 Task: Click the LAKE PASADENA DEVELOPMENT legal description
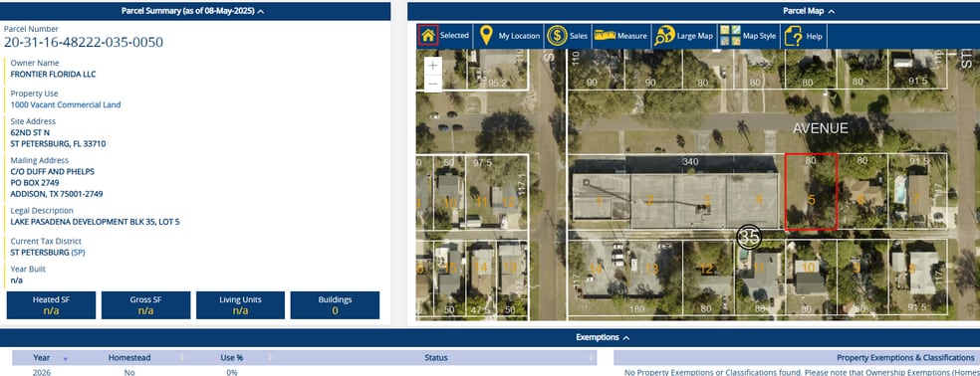click(95, 223)
